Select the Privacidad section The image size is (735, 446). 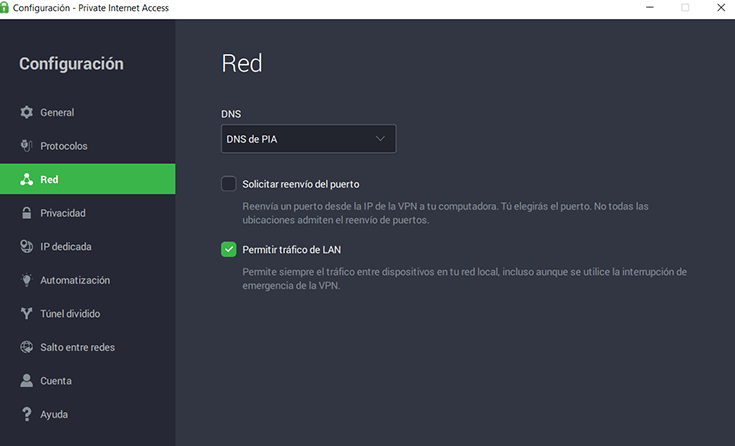tap(88, 213)
